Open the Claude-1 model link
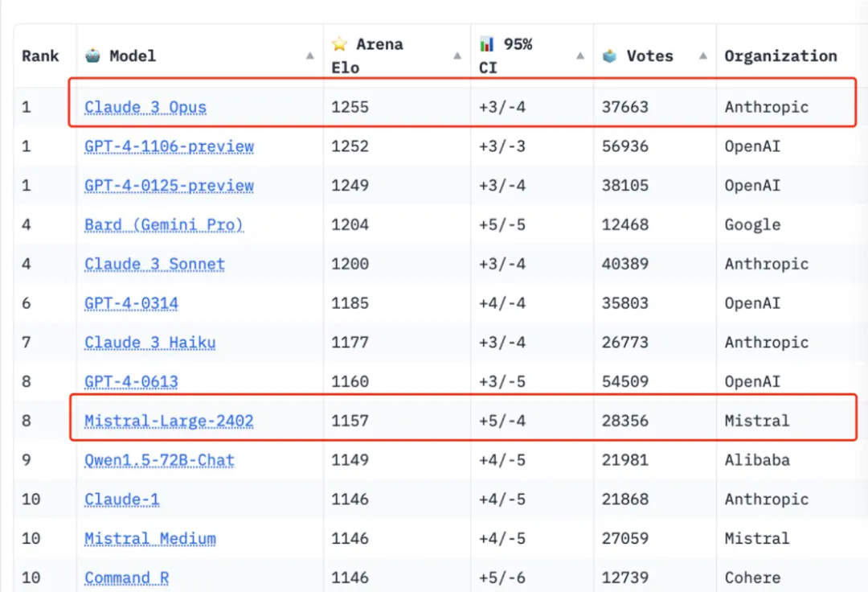The width and height of the screenshot is (868, 592). (121, 499)
